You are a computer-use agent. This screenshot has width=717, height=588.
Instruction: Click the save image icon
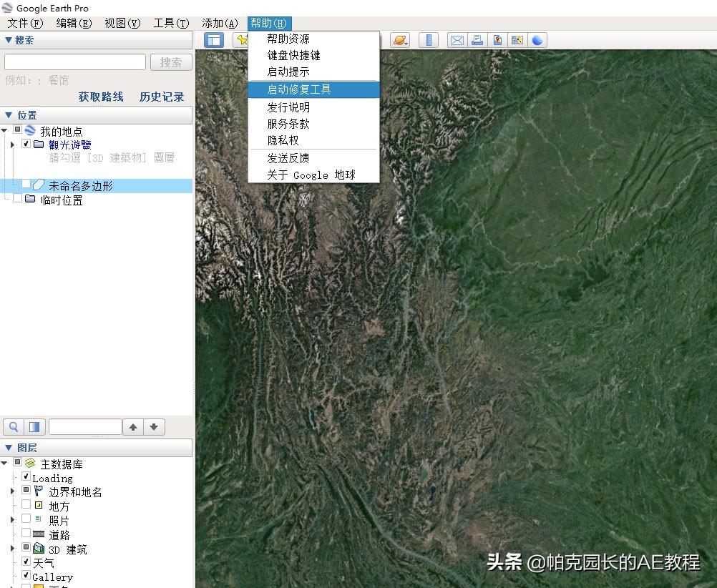[x=497, y=40]
